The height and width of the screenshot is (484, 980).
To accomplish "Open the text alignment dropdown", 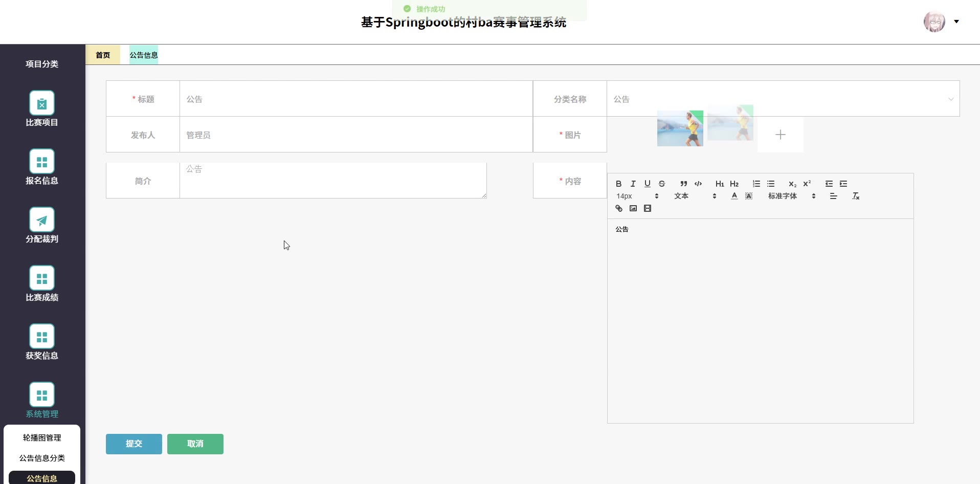I will pyautogui.click(x=833, y=196).
